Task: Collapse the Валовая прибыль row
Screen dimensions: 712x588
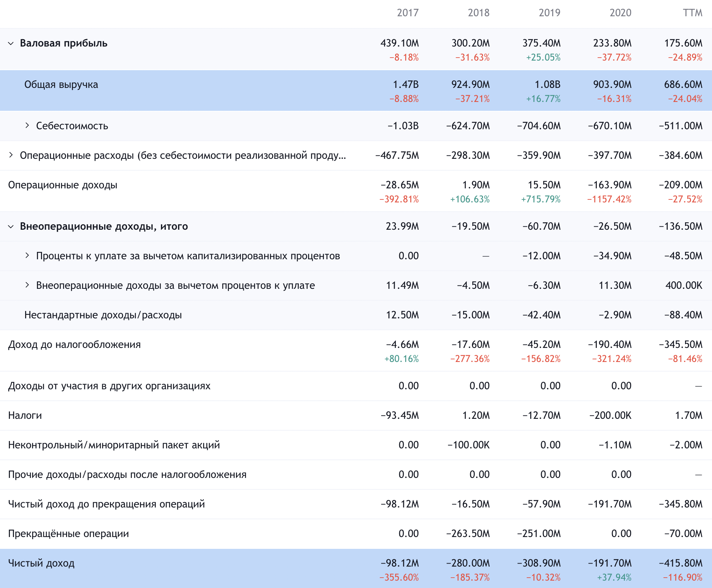Action: [11, 43]
